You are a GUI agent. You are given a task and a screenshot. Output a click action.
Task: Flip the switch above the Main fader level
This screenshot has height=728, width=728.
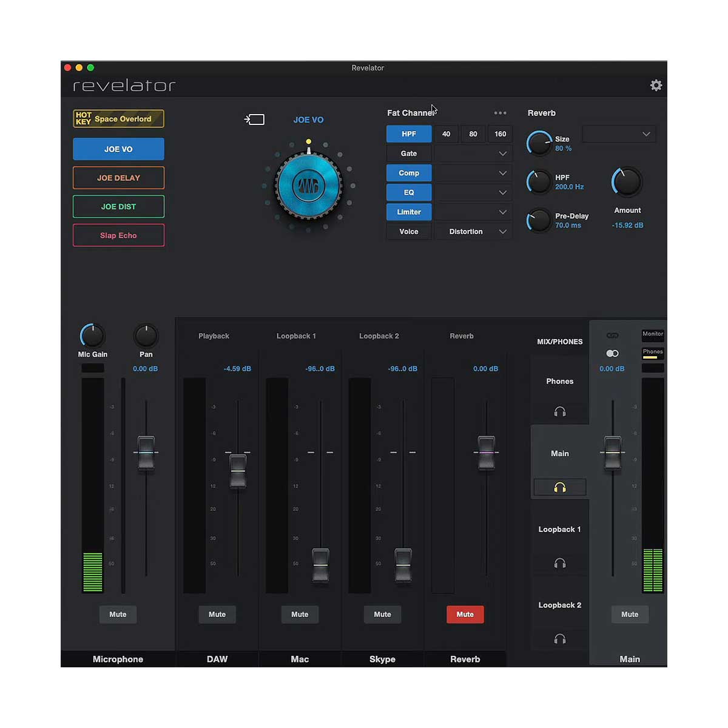[x=612, y=353]
